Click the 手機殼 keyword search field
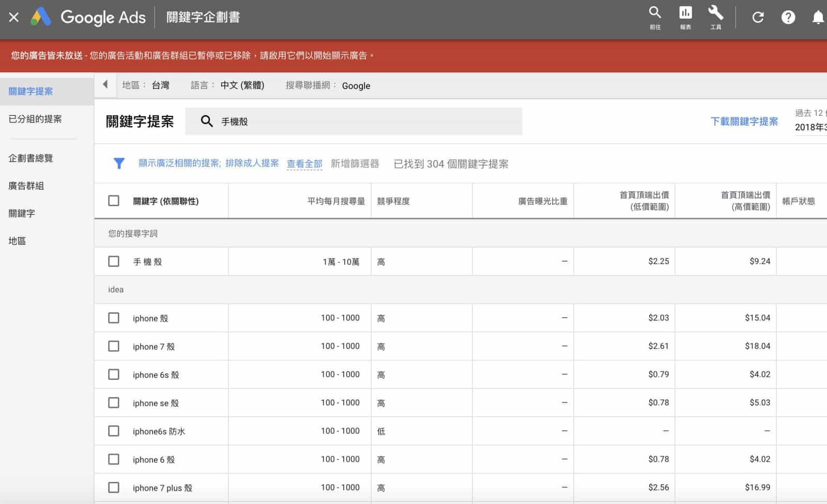This screenshot has width=827, height=504. (x=354, y=121)
